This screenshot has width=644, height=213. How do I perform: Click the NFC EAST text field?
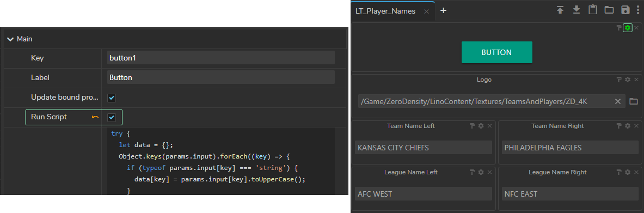pos(570,194)
